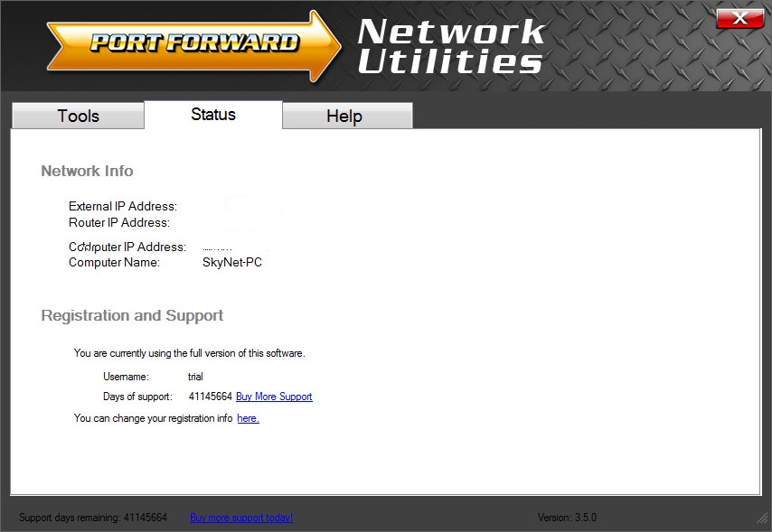Click 'Buy more support today!' link
The height and width of the screenshot is (532, 772).
(241, 518)
